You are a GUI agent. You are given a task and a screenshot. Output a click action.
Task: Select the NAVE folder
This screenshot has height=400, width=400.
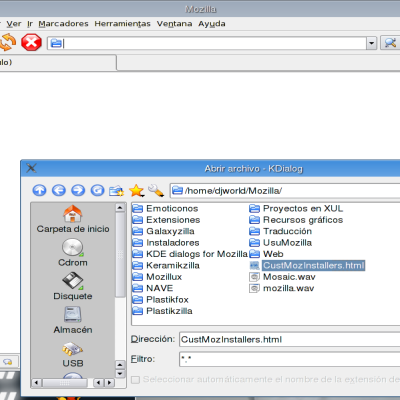click(x=153, y=288)
